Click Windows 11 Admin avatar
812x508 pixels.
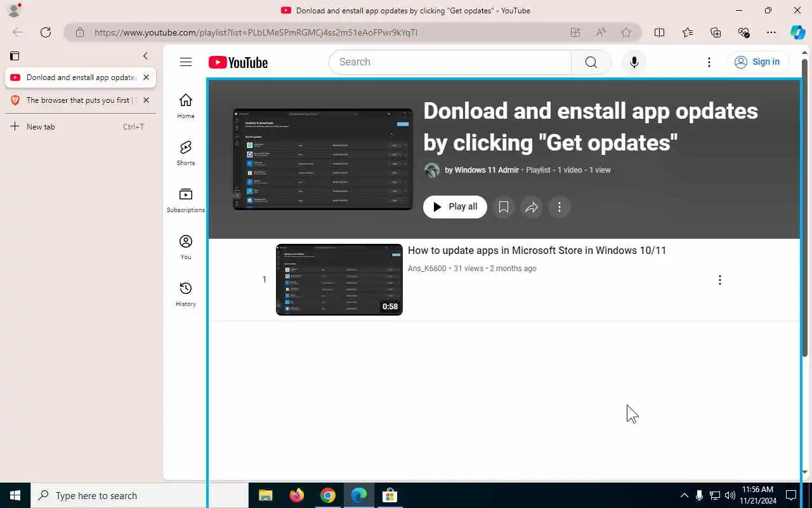click(x=431, y=170)
